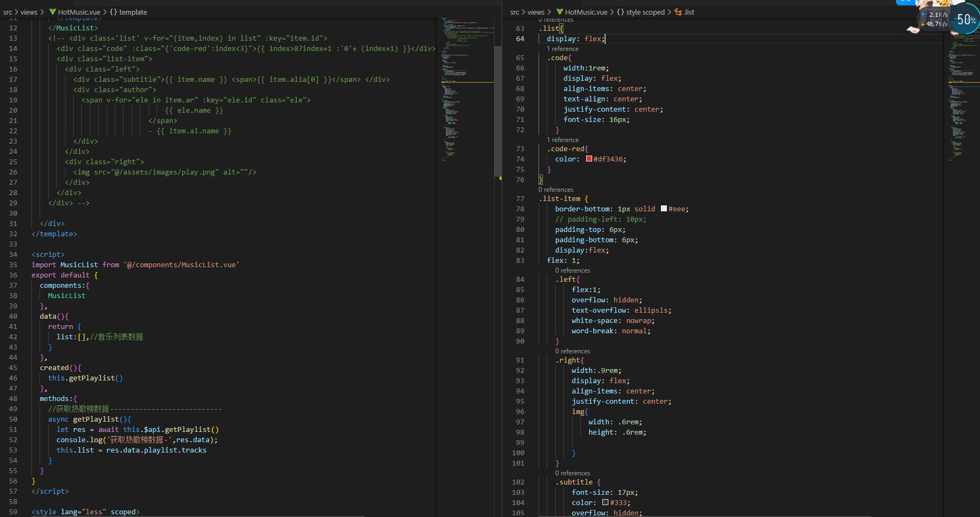Open color picker for #333 swatch
This screenshot has height=517, width=980.
[x=605, y=502]
